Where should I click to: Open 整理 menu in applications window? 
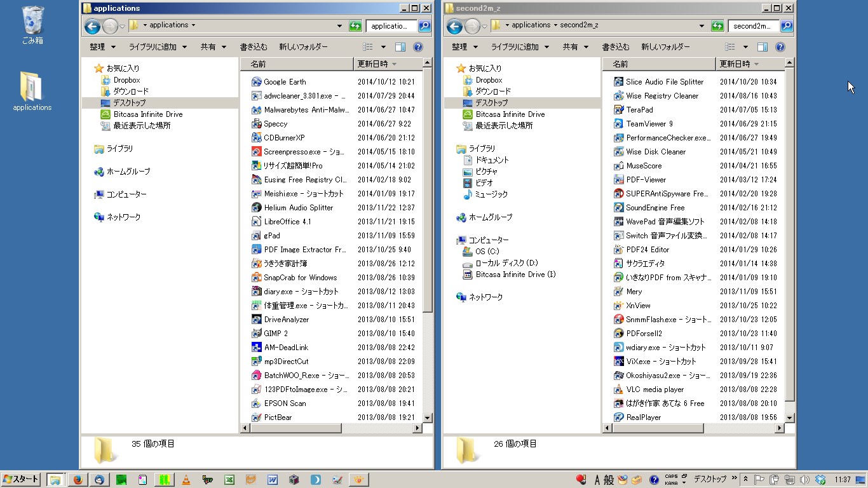coord(102,47)
